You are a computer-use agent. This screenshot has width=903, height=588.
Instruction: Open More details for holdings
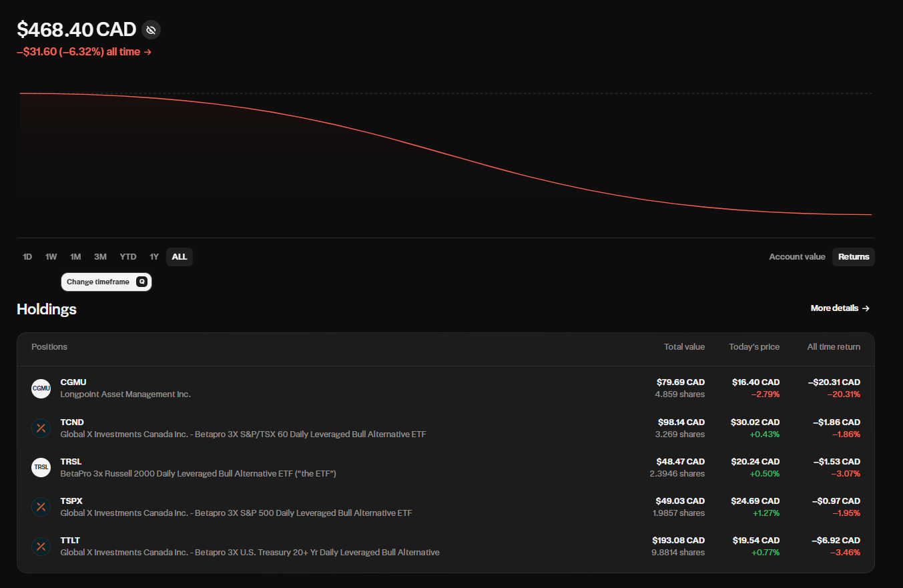click(834, 308)
